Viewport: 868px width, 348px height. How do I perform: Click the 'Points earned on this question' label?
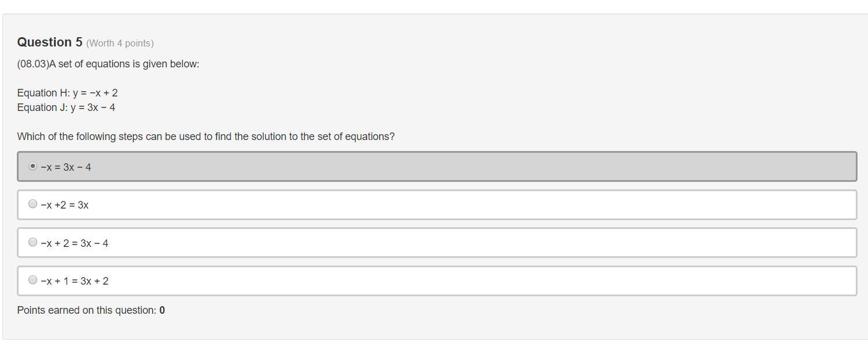[x=87, y=310]
